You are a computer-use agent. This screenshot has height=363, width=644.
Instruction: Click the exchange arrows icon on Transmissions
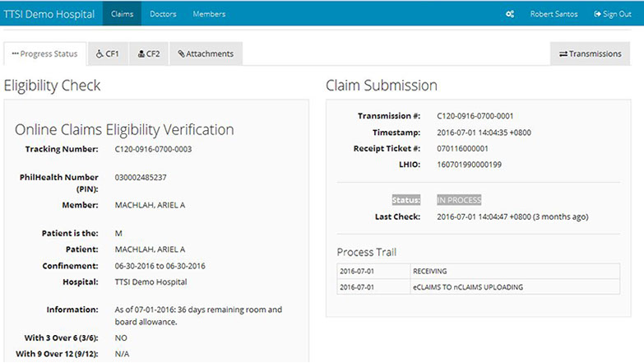(563, 54)
